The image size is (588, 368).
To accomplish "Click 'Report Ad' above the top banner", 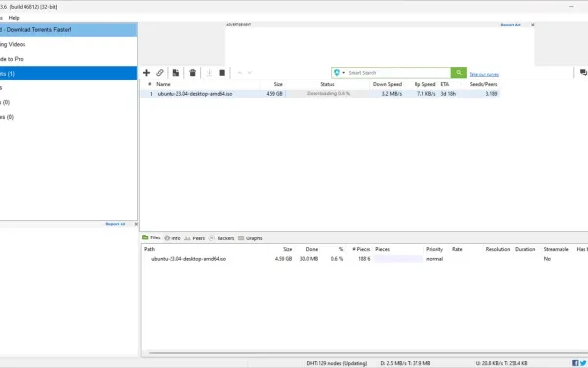I will click(511, 25).
